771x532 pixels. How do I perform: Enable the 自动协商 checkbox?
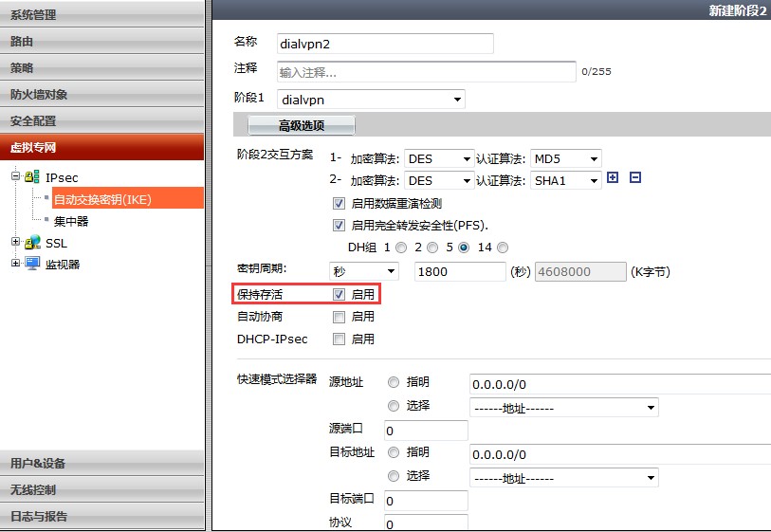339,317
